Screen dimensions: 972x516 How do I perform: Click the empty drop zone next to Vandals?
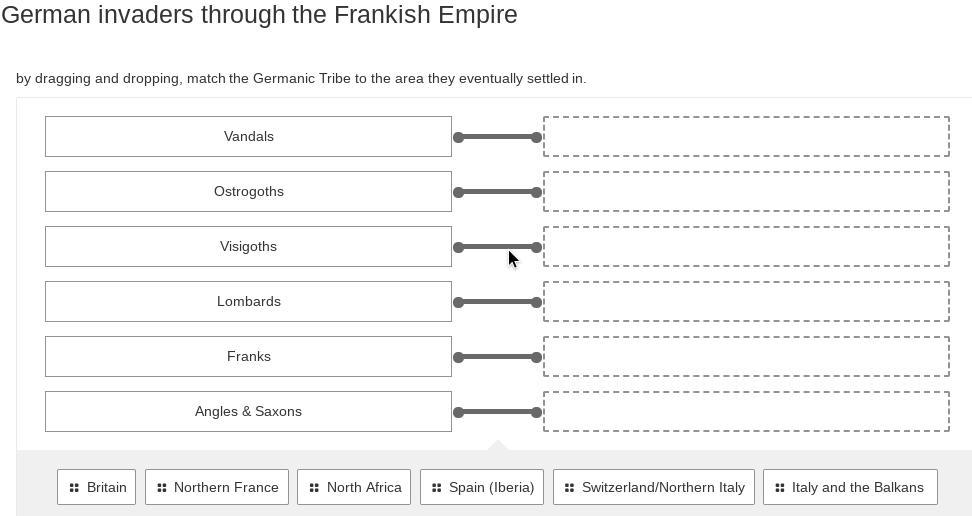click(746, 136)
